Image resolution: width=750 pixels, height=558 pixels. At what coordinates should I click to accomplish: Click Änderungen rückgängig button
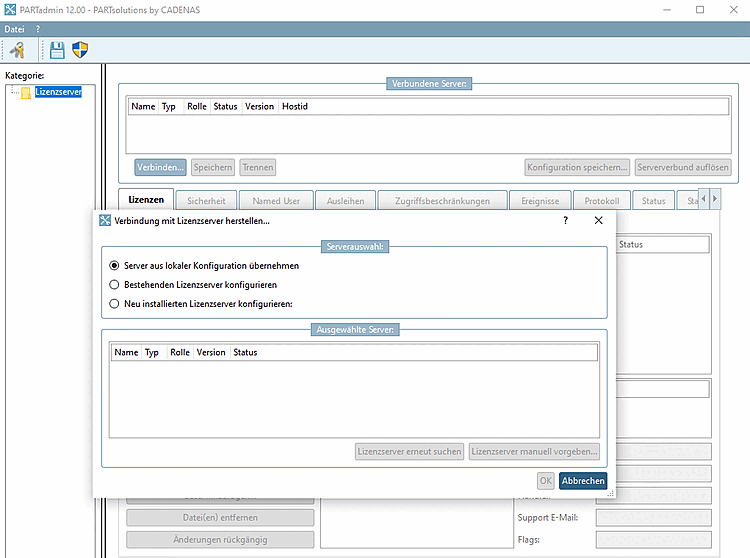tap(220, 539)
